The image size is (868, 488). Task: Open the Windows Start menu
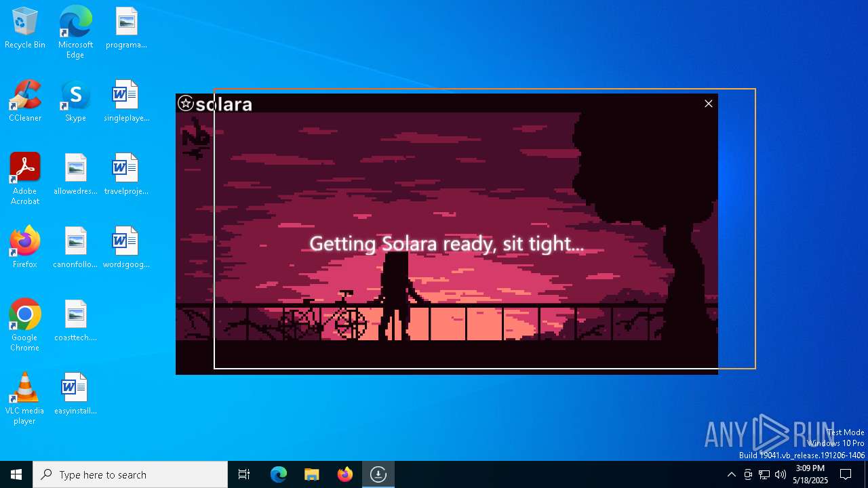(16, 474)
